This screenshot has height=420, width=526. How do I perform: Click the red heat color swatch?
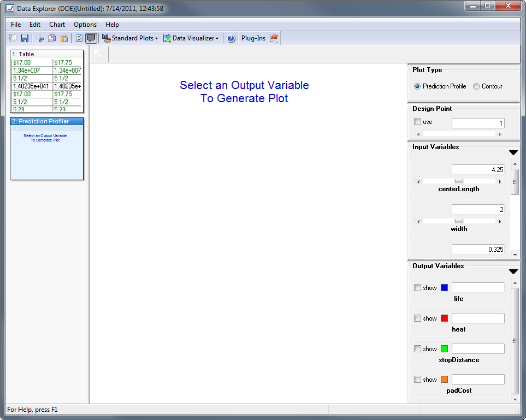[x=444, y=318]
